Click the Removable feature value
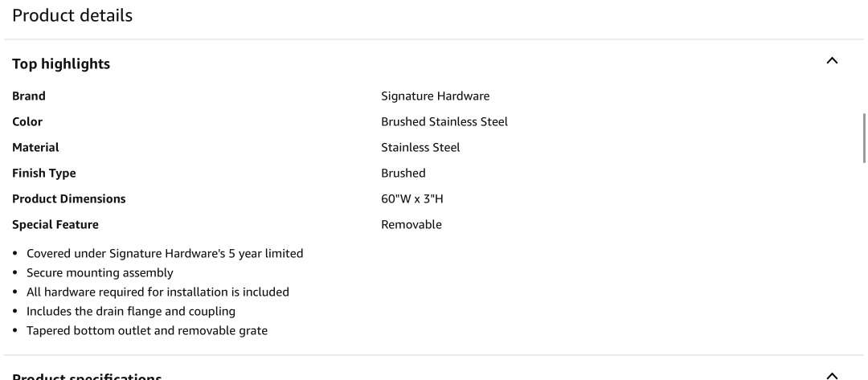 (x=411, y=224)
